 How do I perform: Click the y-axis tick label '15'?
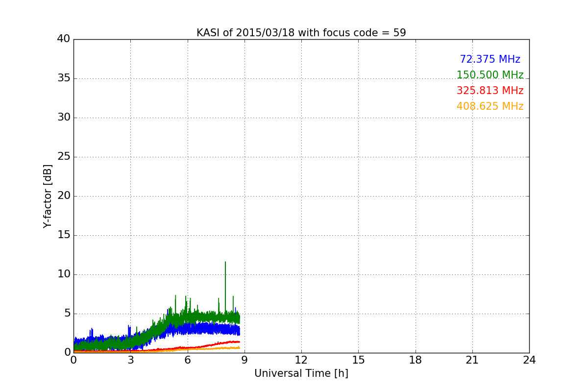click(x=64, y=235)
